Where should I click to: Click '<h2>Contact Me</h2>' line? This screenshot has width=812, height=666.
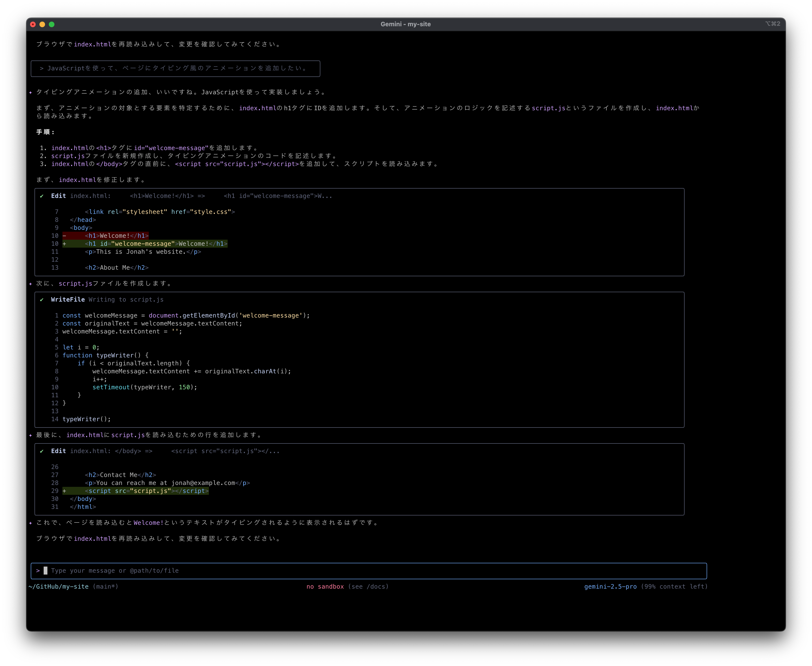[121, 475]
